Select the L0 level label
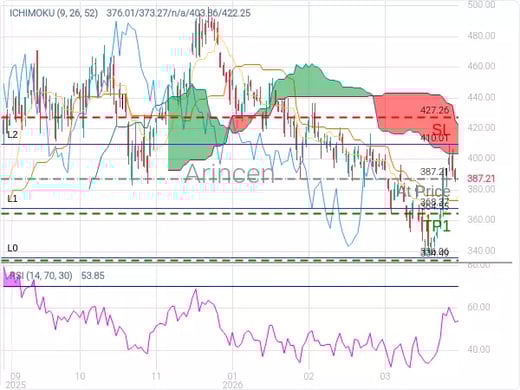The height and width of the screenshot is (390, 520). point(12,248)
